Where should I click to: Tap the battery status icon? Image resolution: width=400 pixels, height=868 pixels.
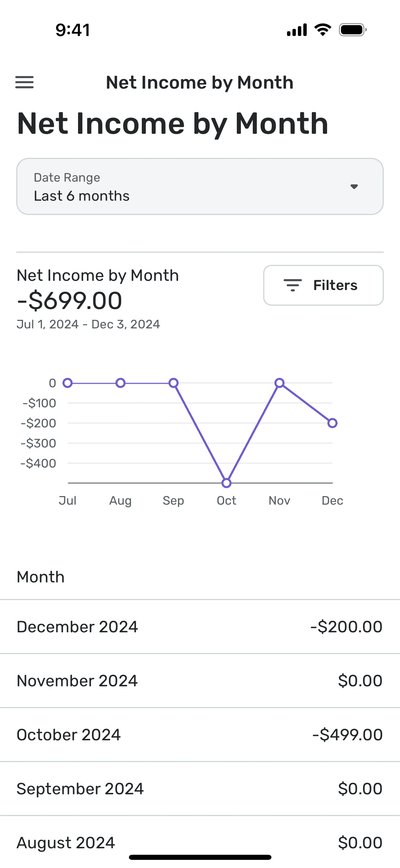[353, 30]
